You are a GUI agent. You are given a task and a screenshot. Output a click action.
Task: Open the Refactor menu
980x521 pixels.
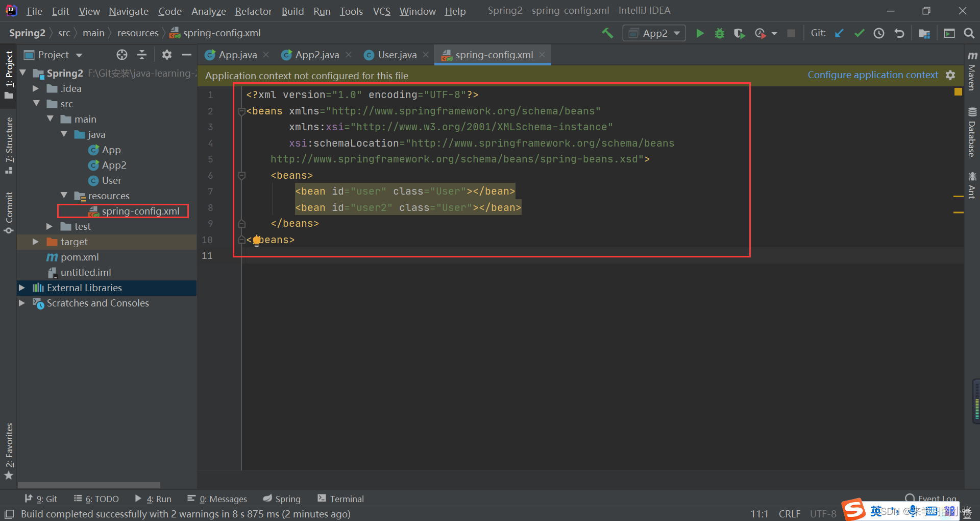(253, 11)
